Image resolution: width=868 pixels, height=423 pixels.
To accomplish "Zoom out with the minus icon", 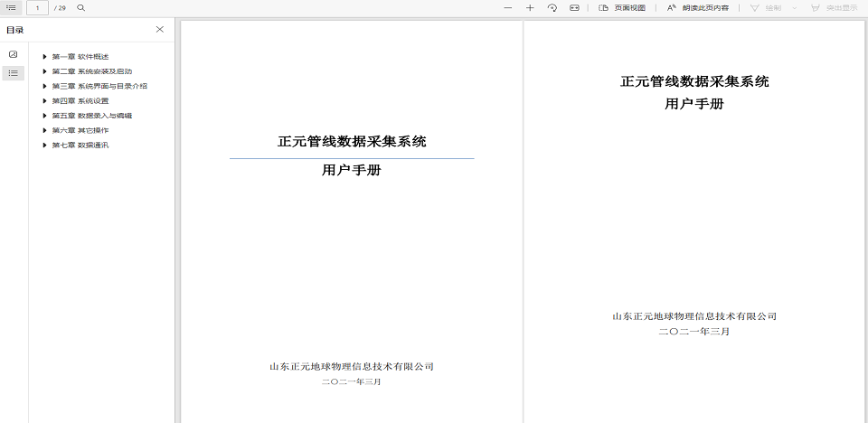I will tap(508, 7).
